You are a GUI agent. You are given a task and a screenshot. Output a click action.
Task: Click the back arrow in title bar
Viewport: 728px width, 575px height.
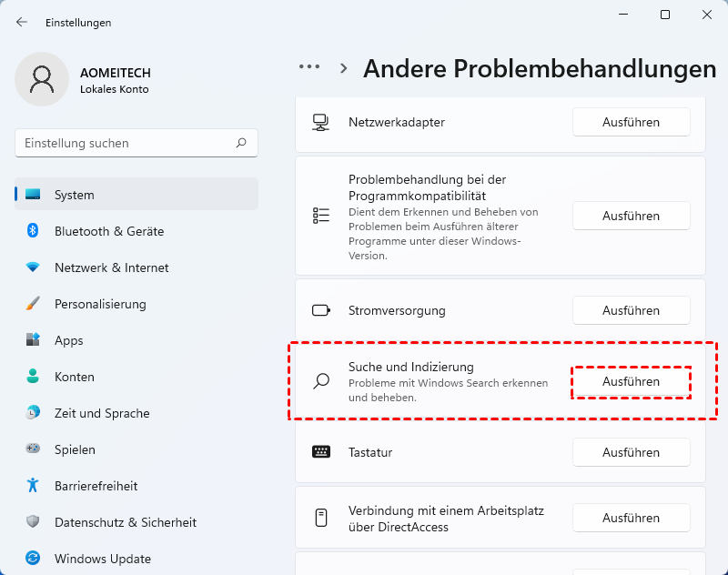[22, 22]
